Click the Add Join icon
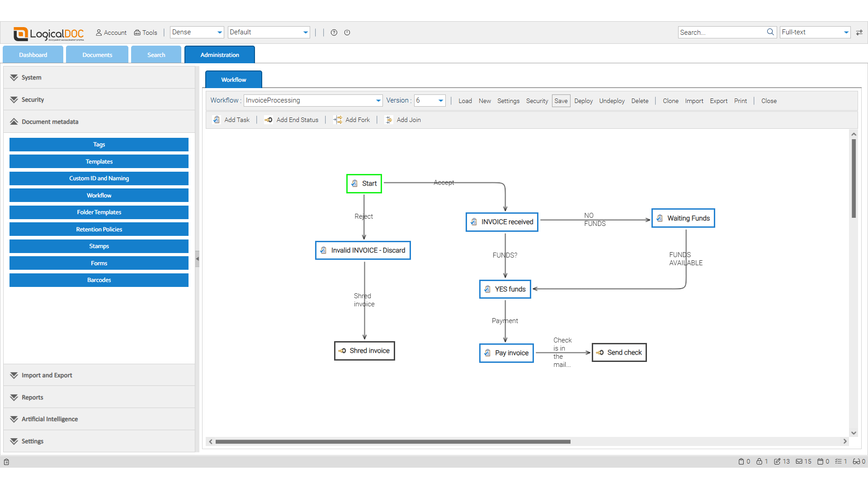 click(389, 120)
